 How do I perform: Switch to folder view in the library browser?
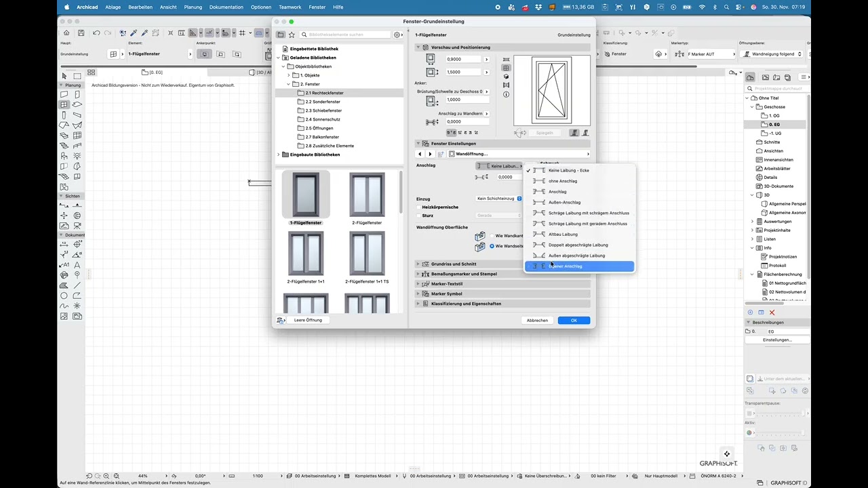281,35
